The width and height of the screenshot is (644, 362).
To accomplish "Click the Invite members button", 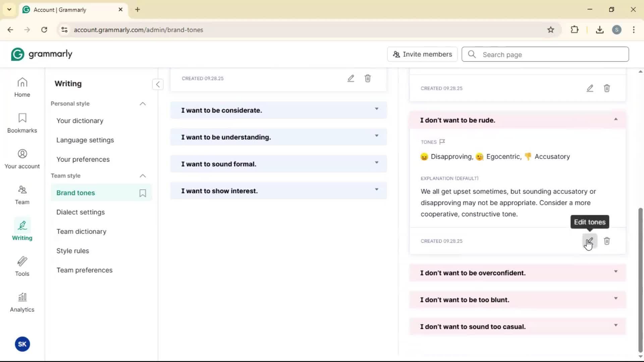I will click(422, 54).
